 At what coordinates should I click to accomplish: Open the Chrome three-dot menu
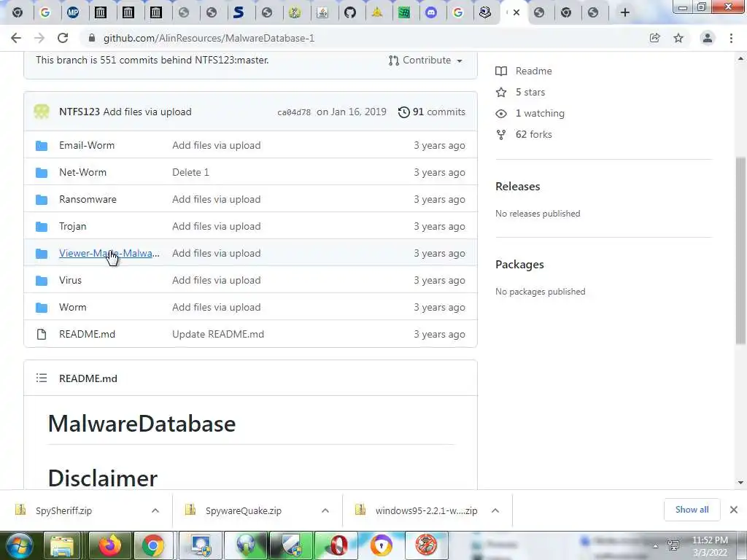coord(731,38)
